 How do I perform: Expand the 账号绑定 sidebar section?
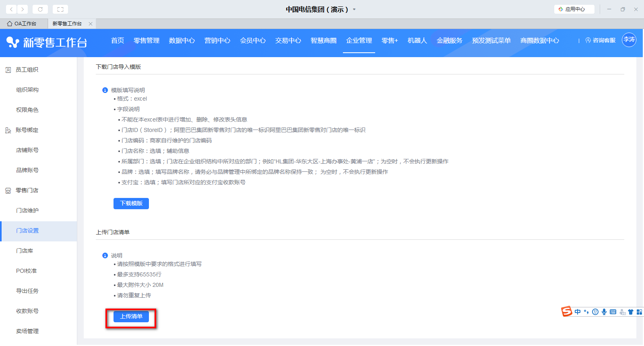click(x=27, y=130)
